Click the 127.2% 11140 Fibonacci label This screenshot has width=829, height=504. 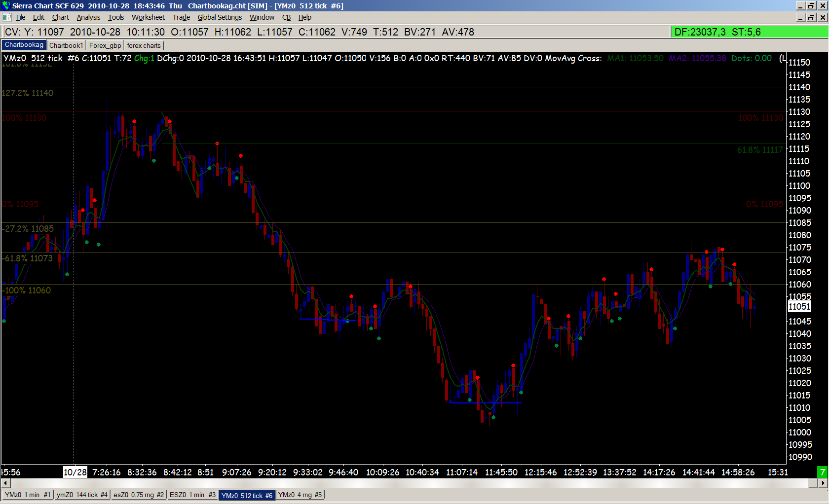pyautogui.click(x=28, y=93)
